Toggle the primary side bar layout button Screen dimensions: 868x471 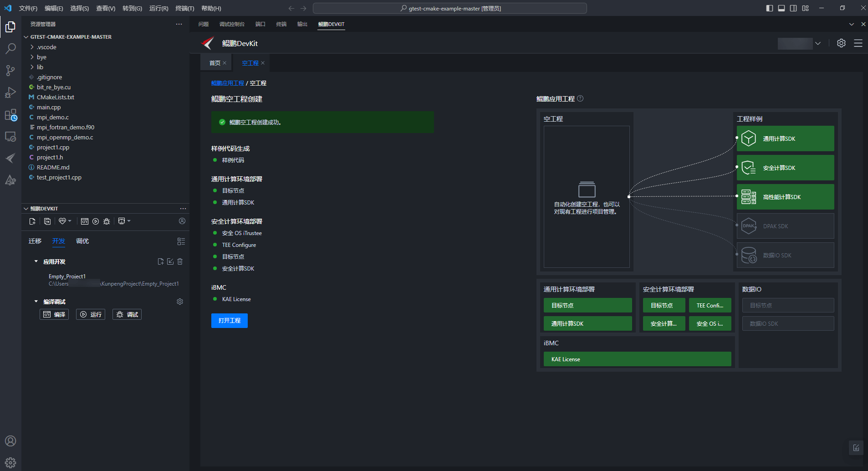click(770, 8)
